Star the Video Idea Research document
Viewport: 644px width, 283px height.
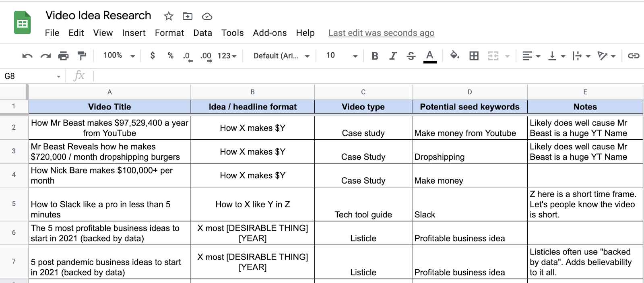tap(169, 16)
